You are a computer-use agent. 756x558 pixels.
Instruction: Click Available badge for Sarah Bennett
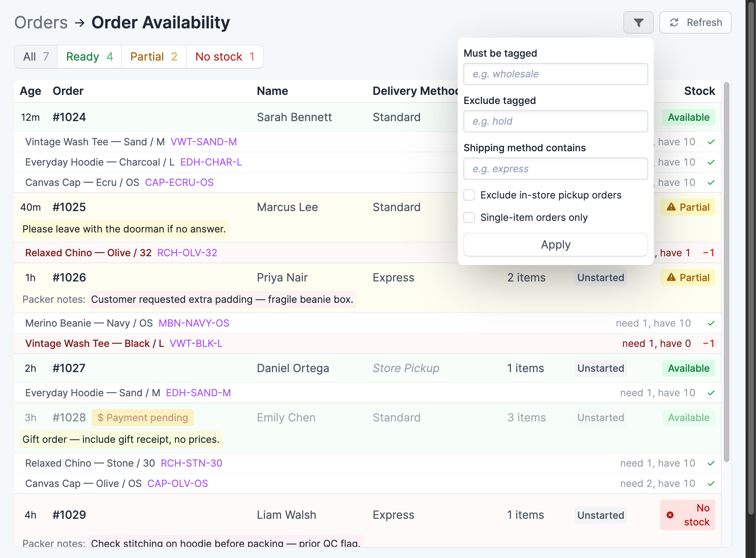(x=688, y=117)
